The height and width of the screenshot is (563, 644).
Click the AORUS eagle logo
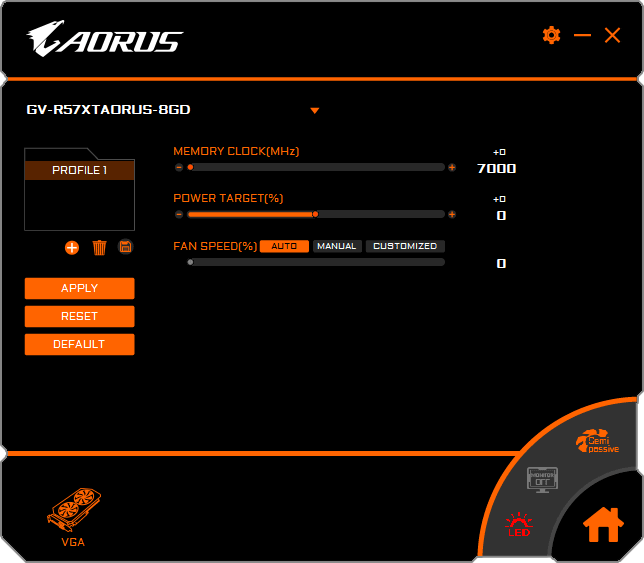point(104,39)
